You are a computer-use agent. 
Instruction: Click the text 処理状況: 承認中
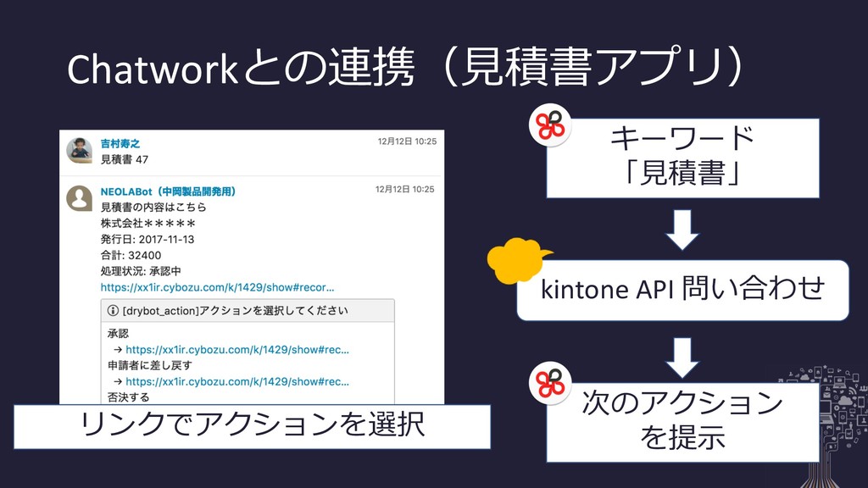[x=141, y=271]
